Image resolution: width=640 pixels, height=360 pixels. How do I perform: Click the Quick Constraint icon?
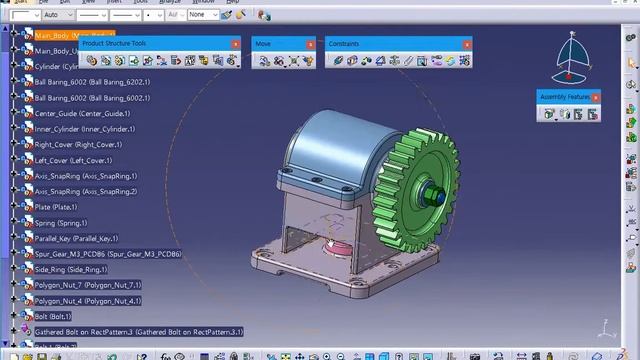coord(422,61)
